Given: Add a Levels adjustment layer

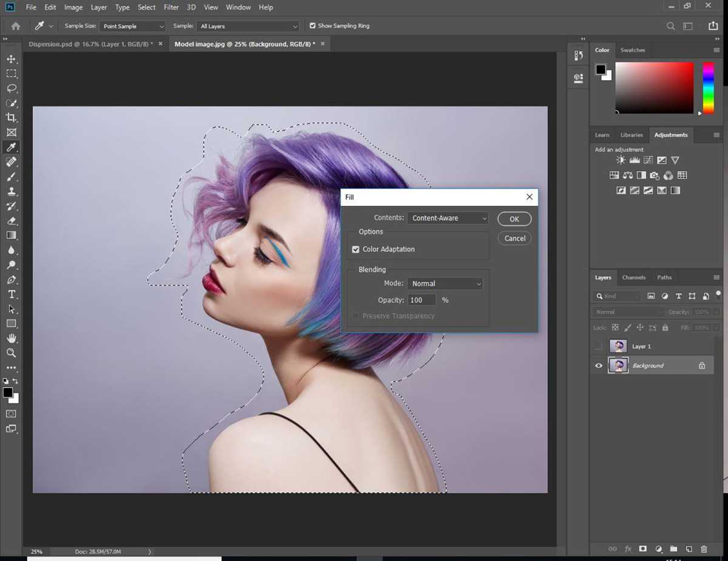Looking at the screenshot, I should [x=635, y=160].
